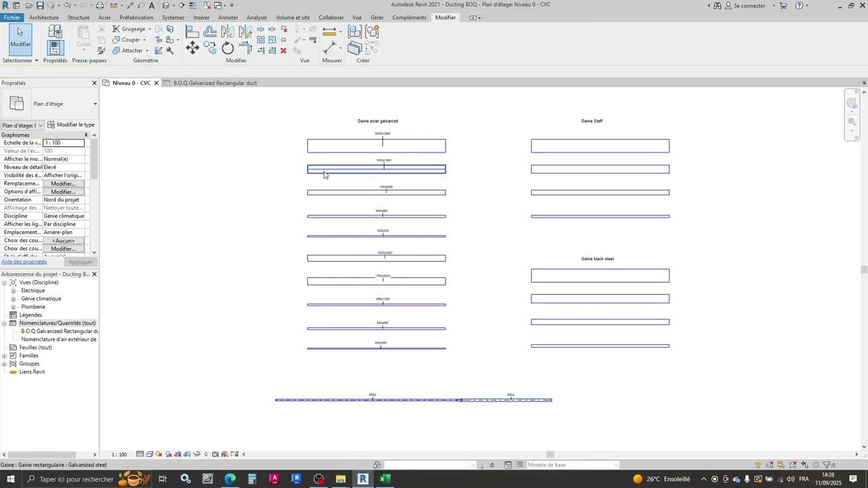Expand the Plomberie node
The image size is (868, 488).
click(x=13, y=307)
